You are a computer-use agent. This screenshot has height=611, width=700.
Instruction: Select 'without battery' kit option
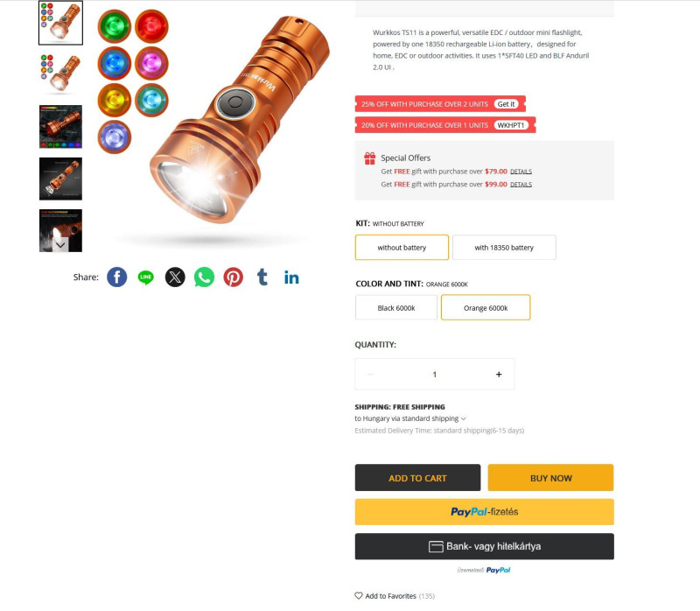[402, 247]
